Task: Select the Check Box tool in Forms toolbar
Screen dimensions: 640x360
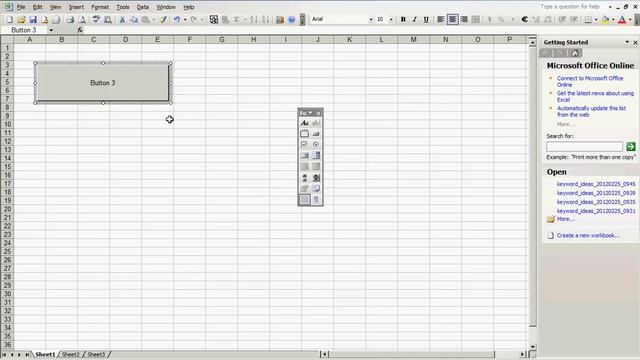Action: [304, 144]
